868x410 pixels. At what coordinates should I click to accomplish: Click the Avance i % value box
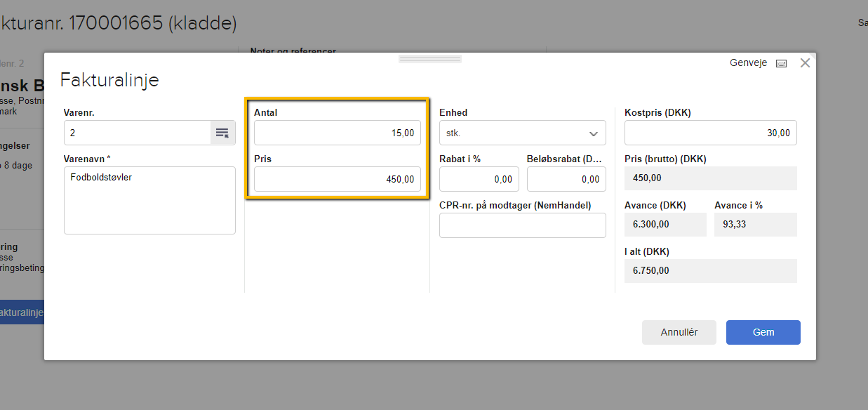click(755, 225)
